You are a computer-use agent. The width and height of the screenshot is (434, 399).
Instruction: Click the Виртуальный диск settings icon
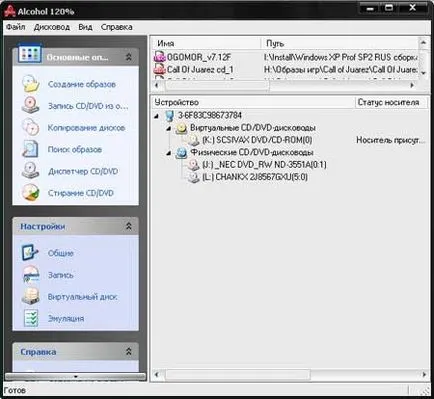31,296
